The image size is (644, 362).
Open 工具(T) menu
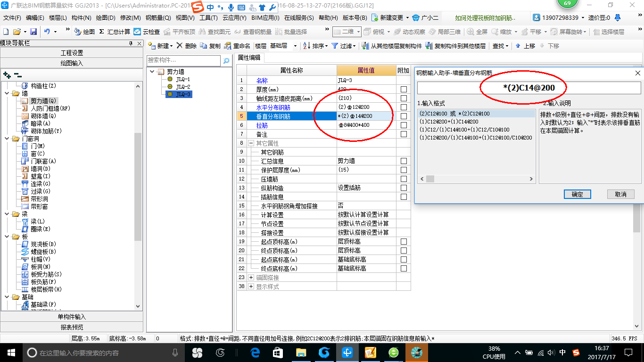tap(208, 18)
